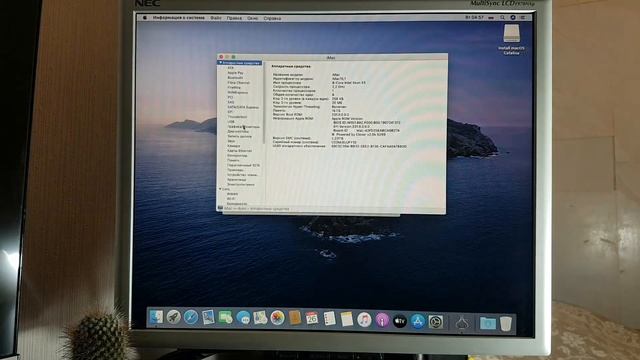640x360 pixels.
Task: Collapse the Сеть sidebar section
Action: (220, 189)
